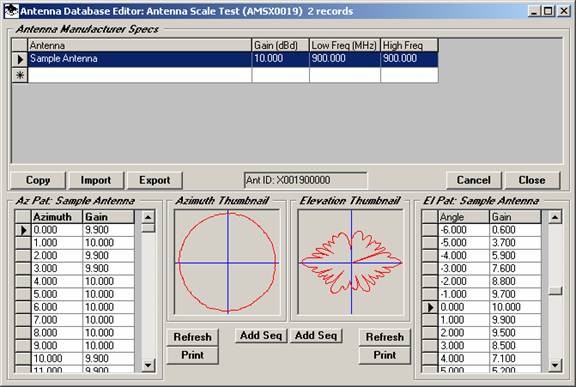Open the Elevation Thumbnail plot
The height and width of the screenshot is (387, 576).
tap(351, 262)
